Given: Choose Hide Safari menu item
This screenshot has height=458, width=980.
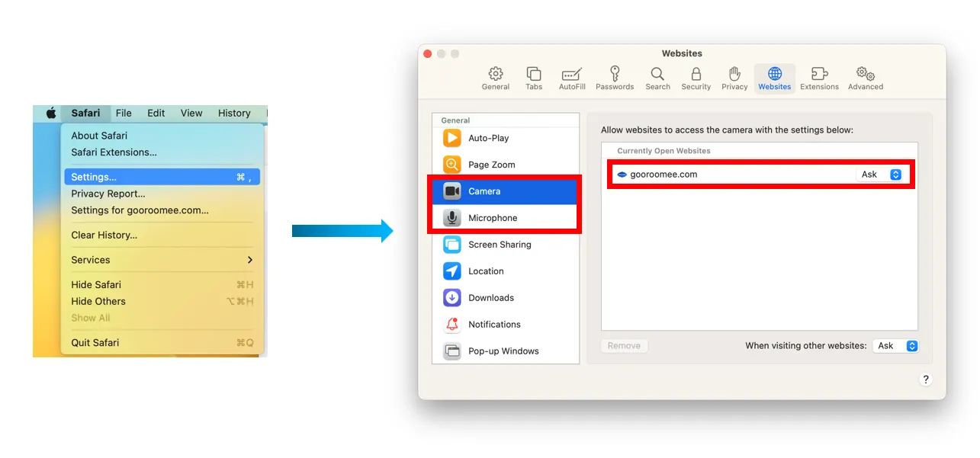Looking at the screenshot, I should (162, 284).
